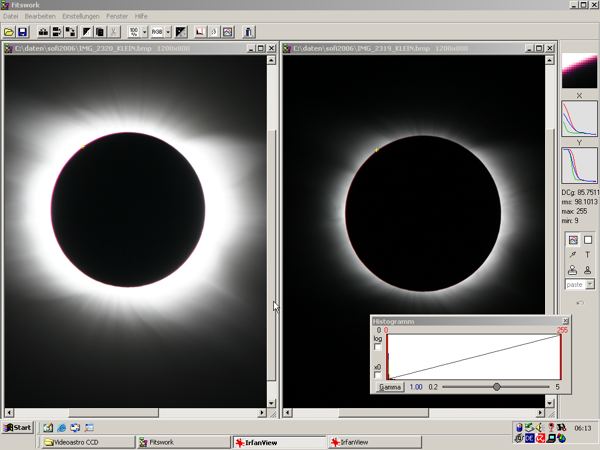Select the empty rectangle tool icon
Screen dimensions: 600x450
[588, 240]
